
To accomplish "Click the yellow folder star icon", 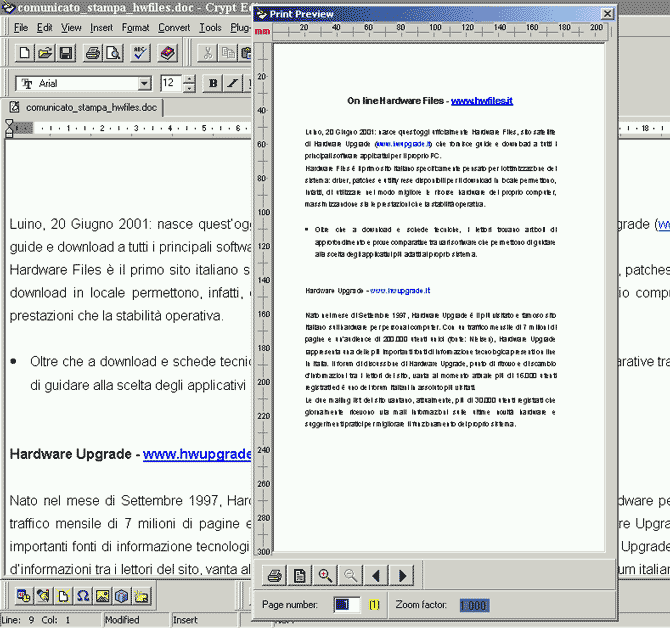I will 141,596.
